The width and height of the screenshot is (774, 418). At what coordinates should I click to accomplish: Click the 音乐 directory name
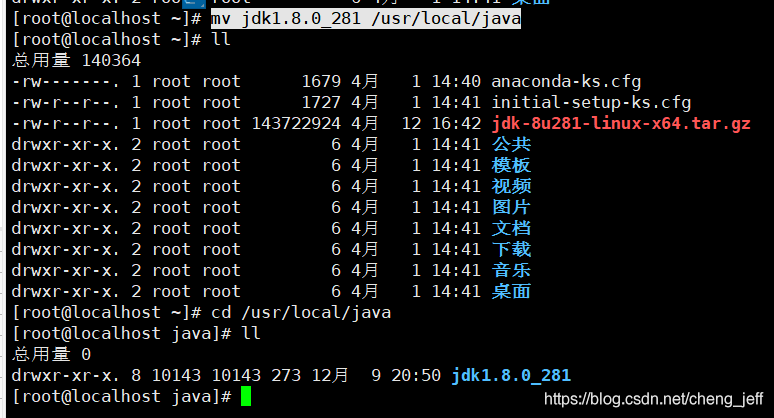tap(511, 270)
